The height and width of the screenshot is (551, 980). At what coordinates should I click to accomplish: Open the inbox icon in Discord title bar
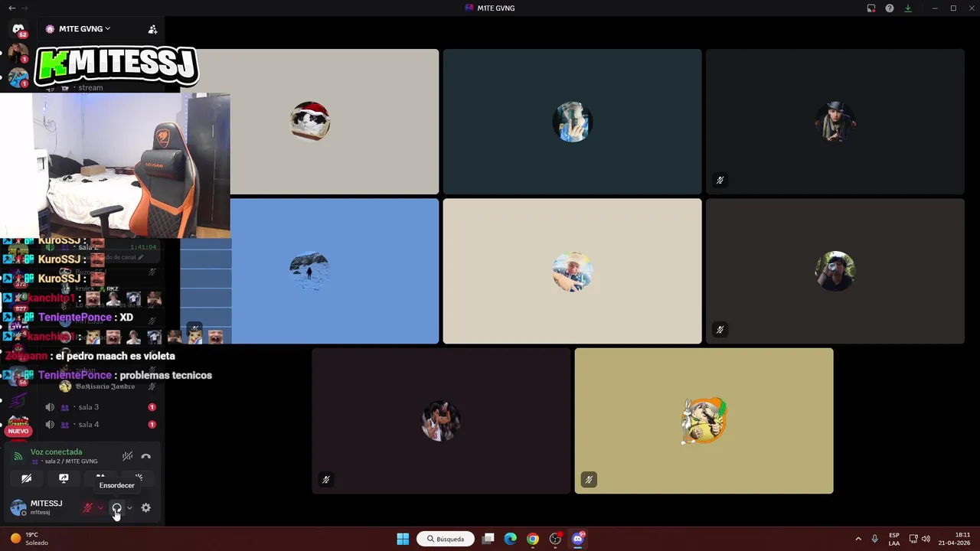point(871,8)
